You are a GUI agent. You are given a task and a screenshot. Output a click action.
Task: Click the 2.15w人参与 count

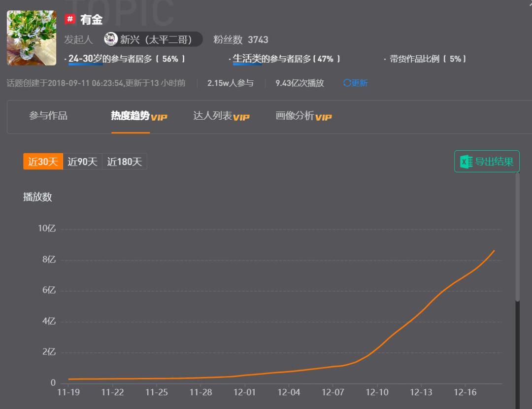(231, 83)
